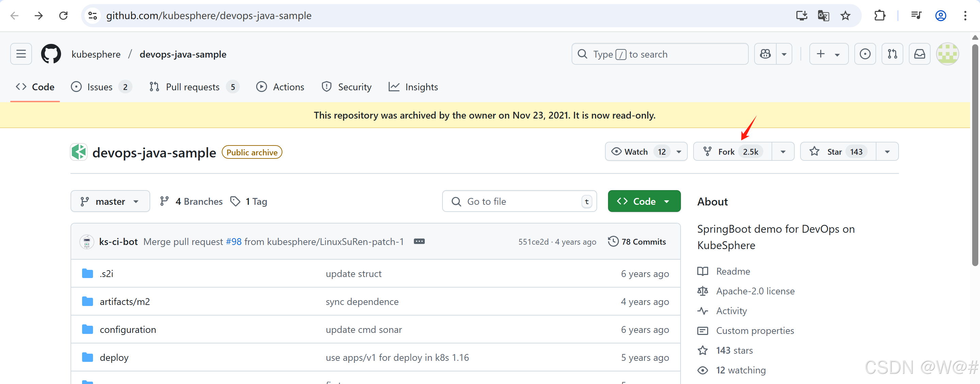Click the Fork button

pos(733,152)
